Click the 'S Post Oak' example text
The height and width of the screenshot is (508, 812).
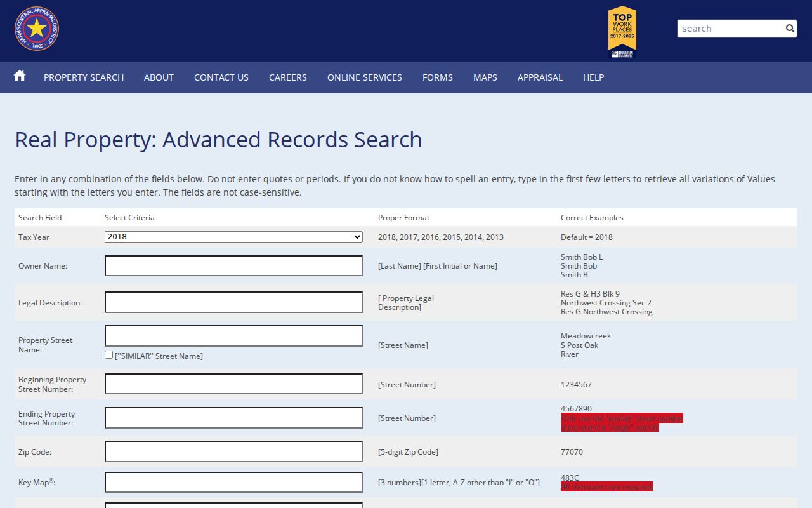click(579, 345)
